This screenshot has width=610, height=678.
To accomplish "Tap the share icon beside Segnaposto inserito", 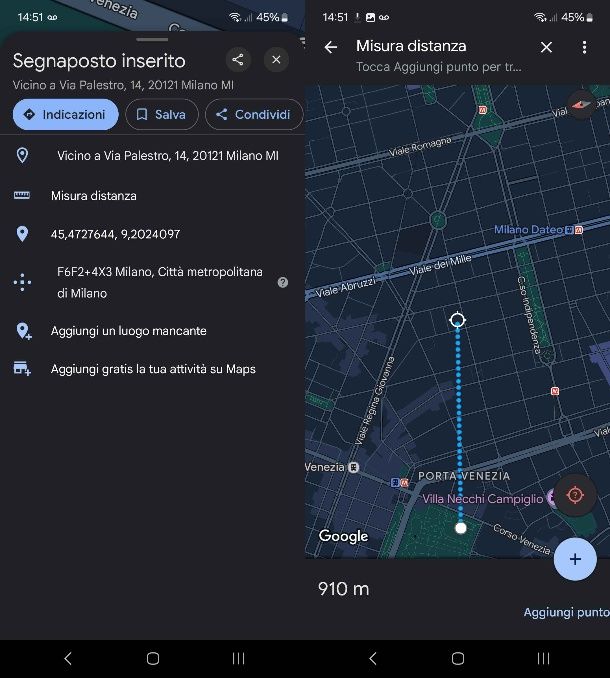I will point(238,60).
